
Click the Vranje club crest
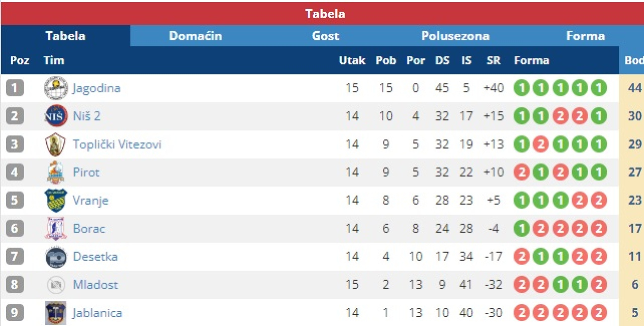(x=56, y=201)
